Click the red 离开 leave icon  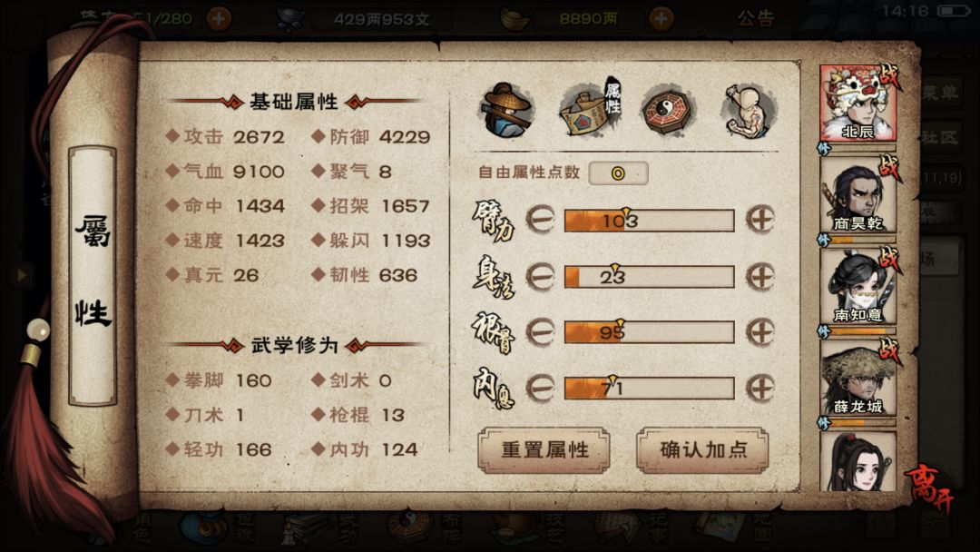(x=931, y=488)
